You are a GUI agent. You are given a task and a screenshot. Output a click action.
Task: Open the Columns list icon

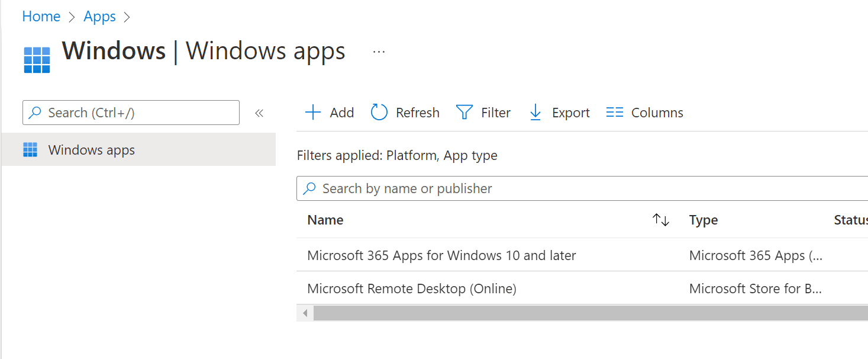615,113
